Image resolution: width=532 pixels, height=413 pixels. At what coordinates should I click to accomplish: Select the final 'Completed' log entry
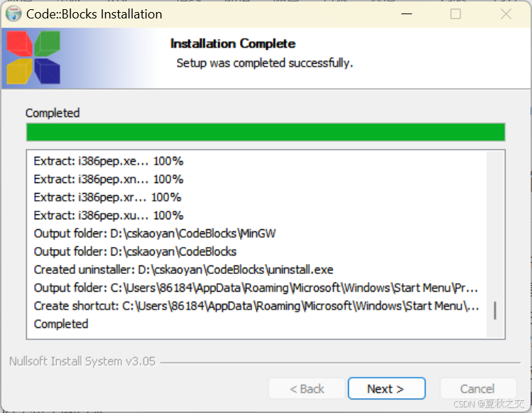point(61,324)
